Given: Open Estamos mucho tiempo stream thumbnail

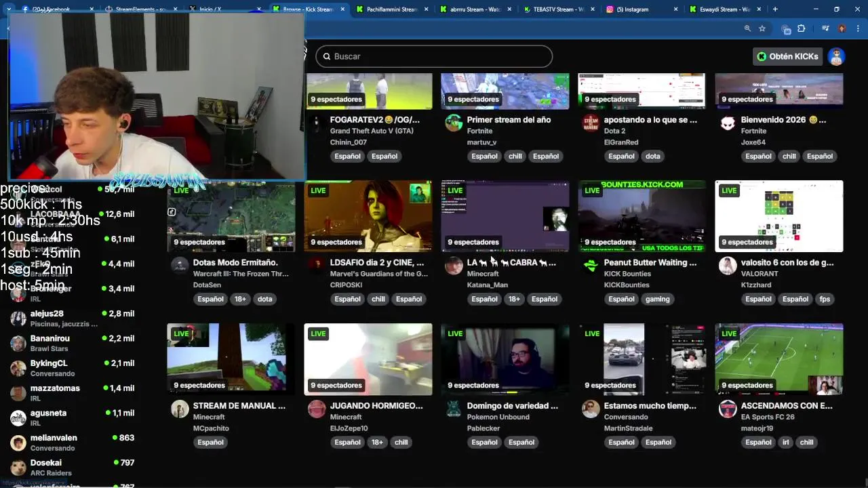Looking at the screenshot, I should click(x=642, y=359).
